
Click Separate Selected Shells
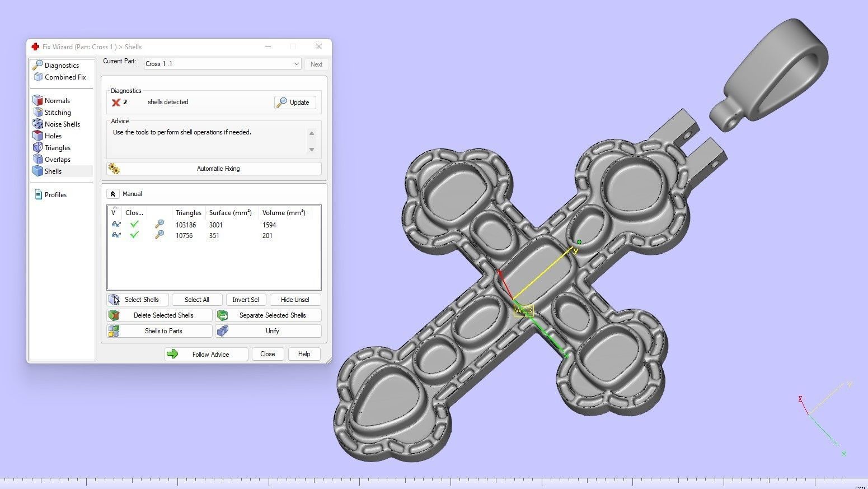pos(268,315)
